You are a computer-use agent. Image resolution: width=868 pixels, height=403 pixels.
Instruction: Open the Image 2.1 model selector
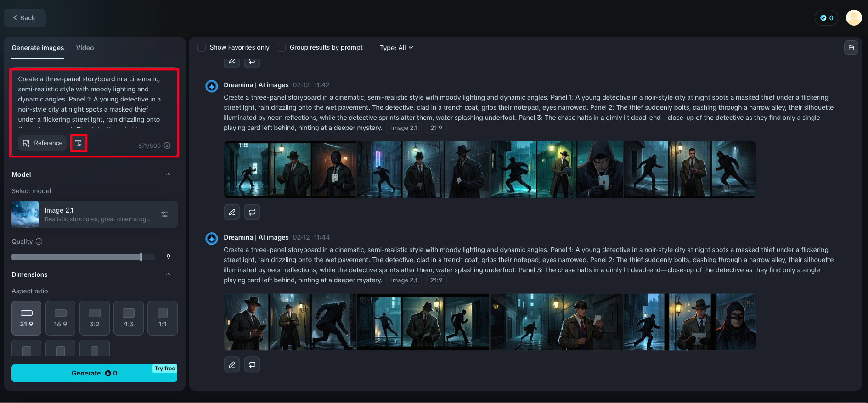pos(95,214)
